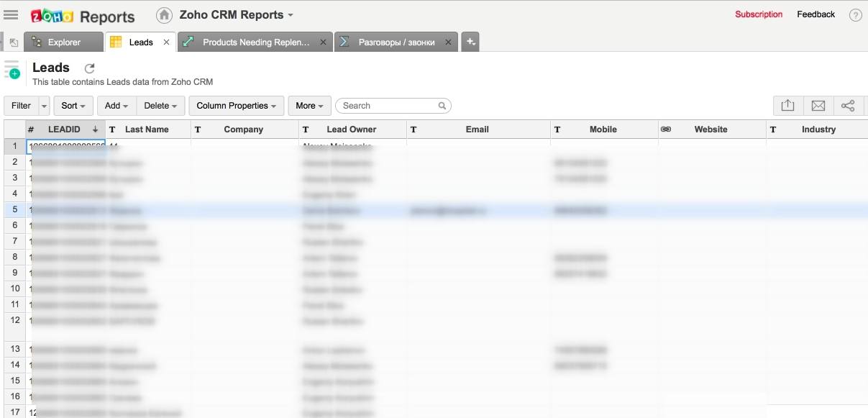Switch to the Explorer tab
Screen dimensions: 868x418
pyautogui.click(x=63, y=42)
